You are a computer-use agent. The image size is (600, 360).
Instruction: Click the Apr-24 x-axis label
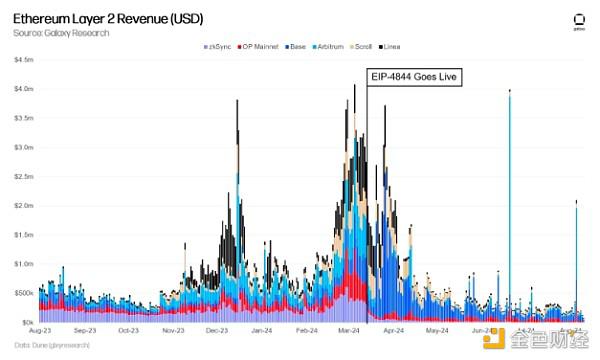tap(393, 330)
